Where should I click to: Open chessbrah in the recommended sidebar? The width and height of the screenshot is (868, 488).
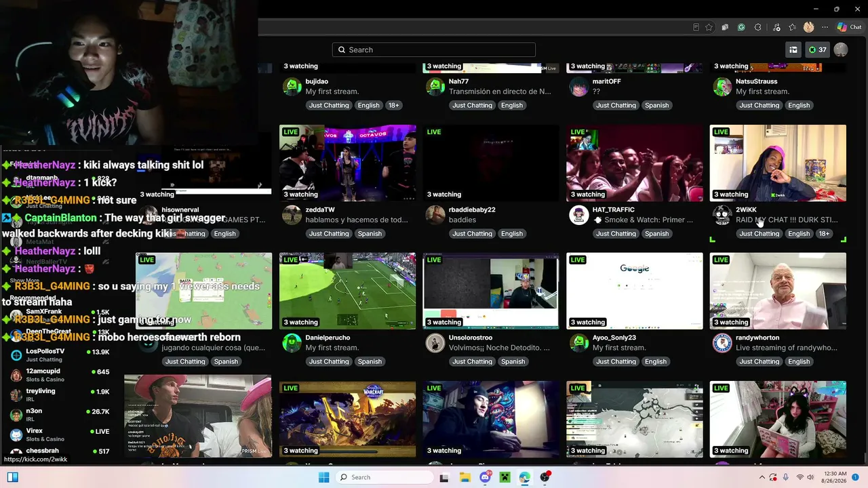pyautogui.click(x=60, y=451)
